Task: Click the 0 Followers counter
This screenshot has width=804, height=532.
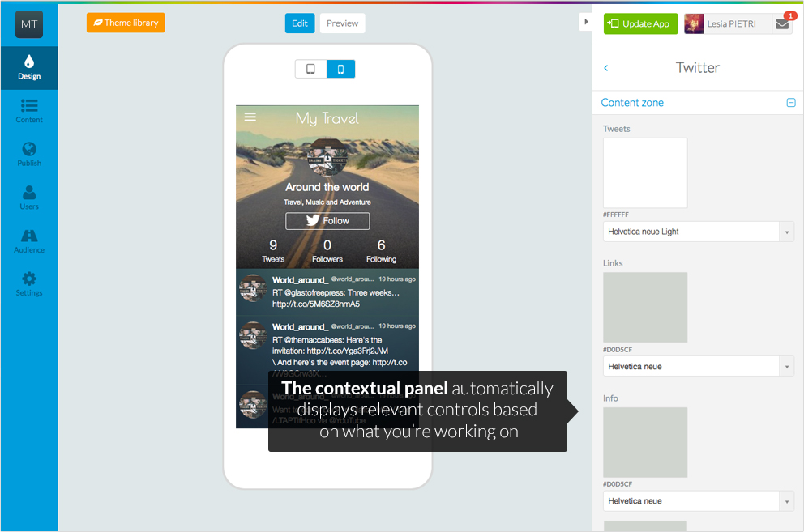Action: point(327,251)
